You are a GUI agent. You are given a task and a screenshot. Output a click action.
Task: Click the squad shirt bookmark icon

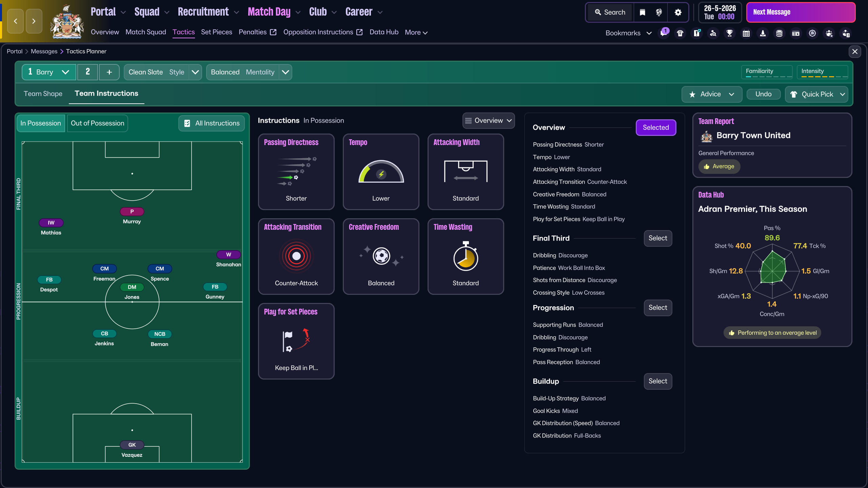pos(680,33)
